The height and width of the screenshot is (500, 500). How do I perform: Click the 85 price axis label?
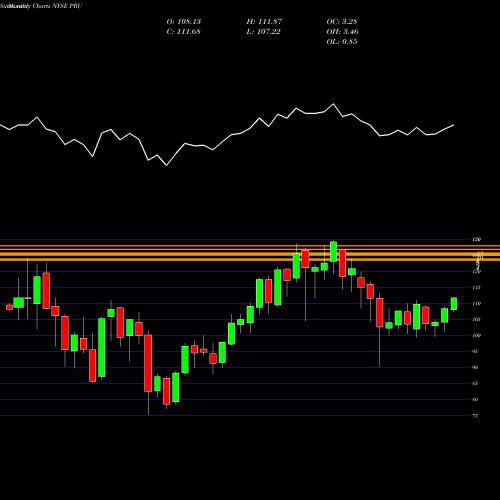[475, 383]
